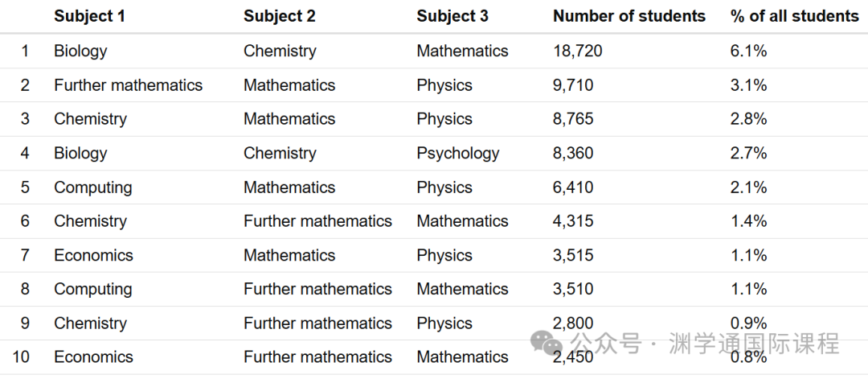This screenshot has width=868, height=379.
Task: Click Computing in row 8
Action: click(93, 289)
